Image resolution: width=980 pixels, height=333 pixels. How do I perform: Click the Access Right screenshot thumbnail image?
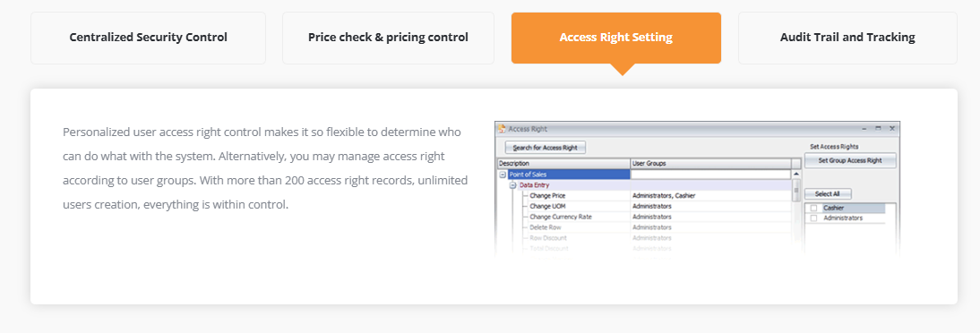point(698,189)
